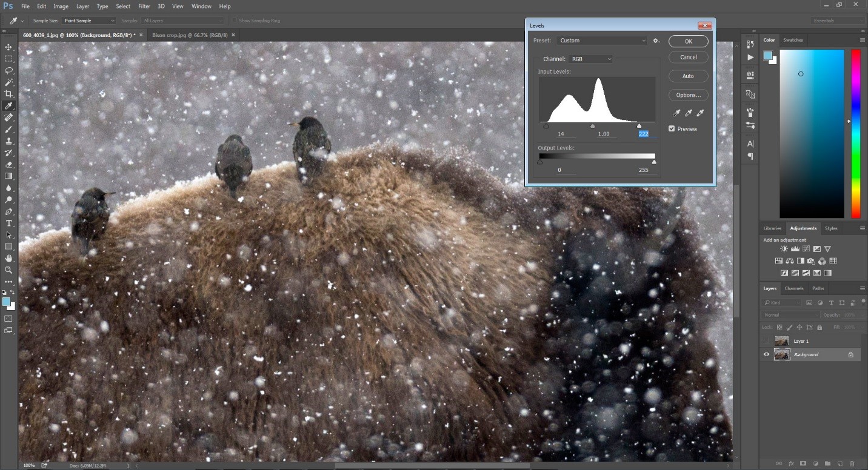Open the Filter menu
This screenshot has height=470, width=868.
[144, 6]
